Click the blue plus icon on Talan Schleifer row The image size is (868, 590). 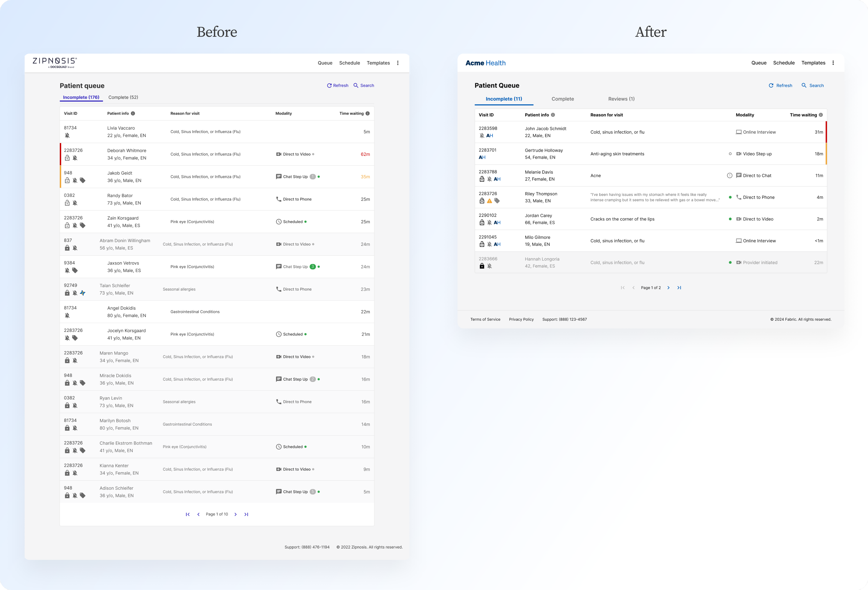[83, 293]
